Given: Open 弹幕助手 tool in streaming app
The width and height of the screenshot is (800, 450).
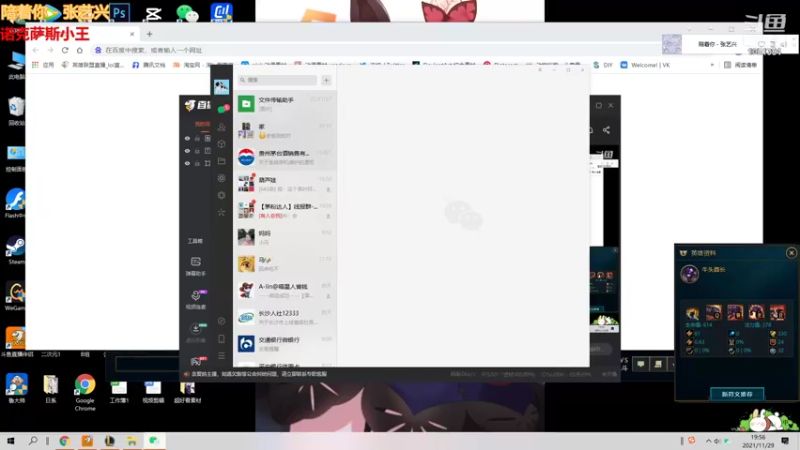Looking at the screenshot, I should click(x=195, y=266).
